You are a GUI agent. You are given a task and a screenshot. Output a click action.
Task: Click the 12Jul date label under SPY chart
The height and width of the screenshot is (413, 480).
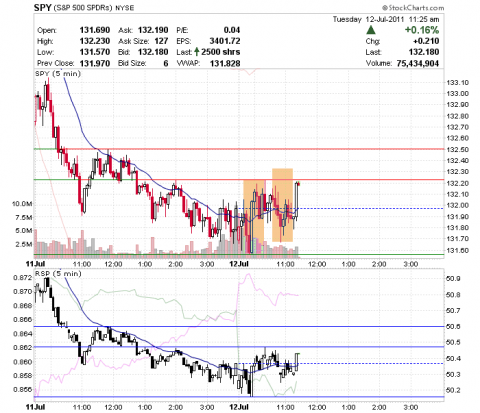point(239,264)
